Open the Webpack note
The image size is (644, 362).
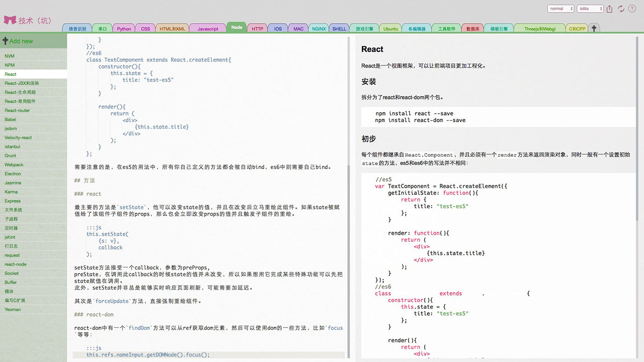33,164
